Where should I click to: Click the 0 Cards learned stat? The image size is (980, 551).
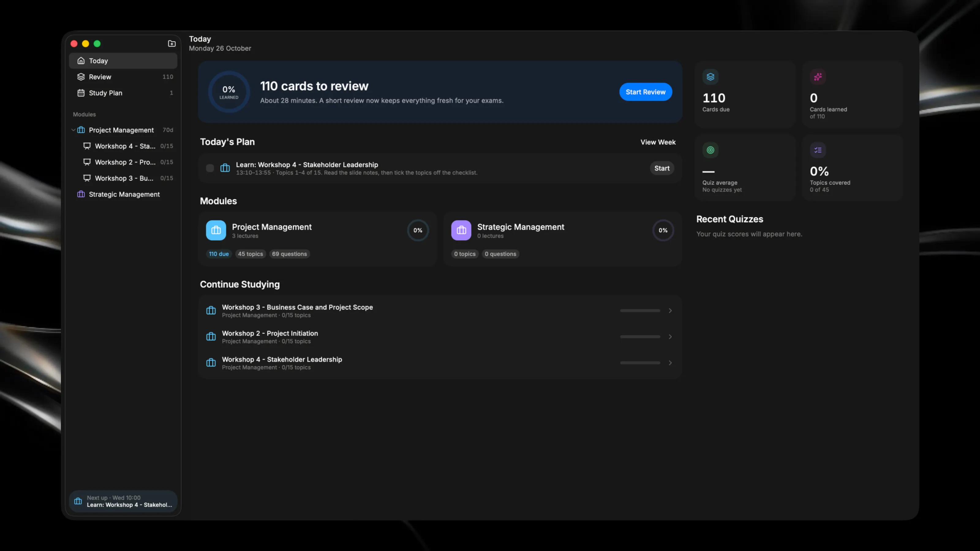click(852, 94)
